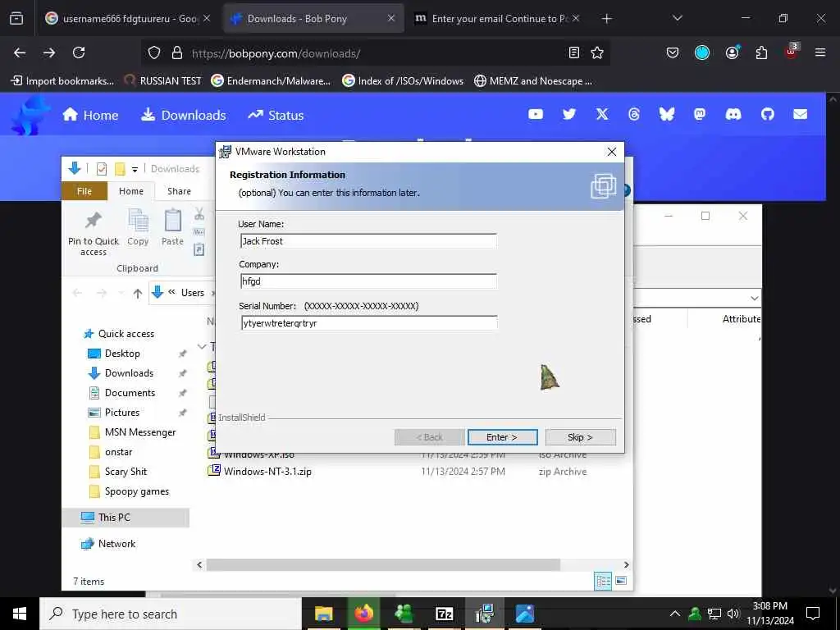Bookmark this page with the star icon
Image resolution: width=840 pixels, height=630 pixels.
597,52
